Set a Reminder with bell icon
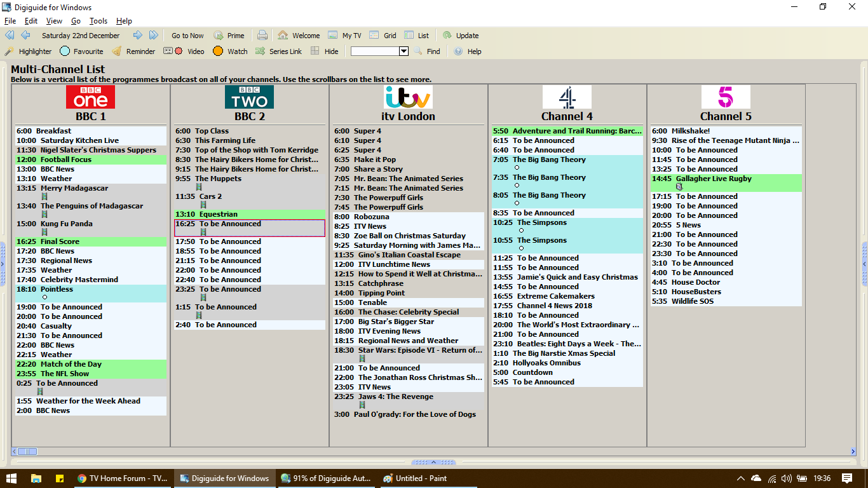Viewport: 868px width, 488px height. [x=133, y=51]
